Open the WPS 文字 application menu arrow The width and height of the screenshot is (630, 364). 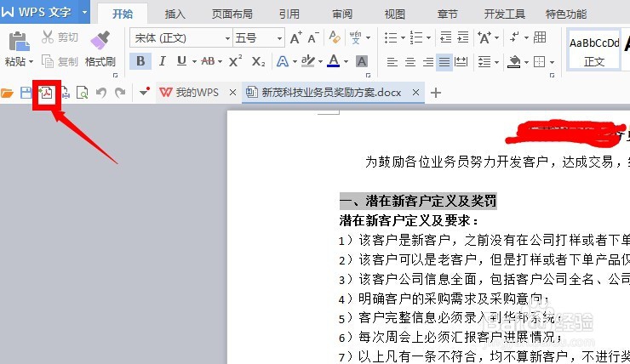pyautogui.click(x=85, y=12)
